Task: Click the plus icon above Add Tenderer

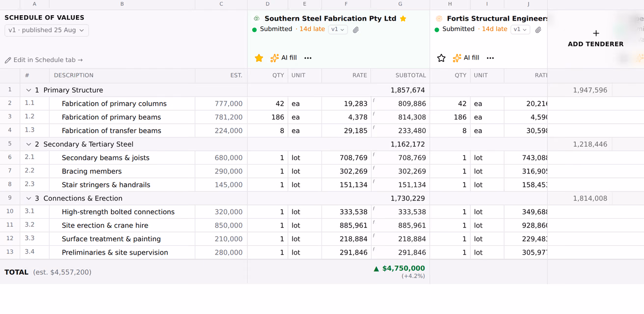Action: click(596, 33)
